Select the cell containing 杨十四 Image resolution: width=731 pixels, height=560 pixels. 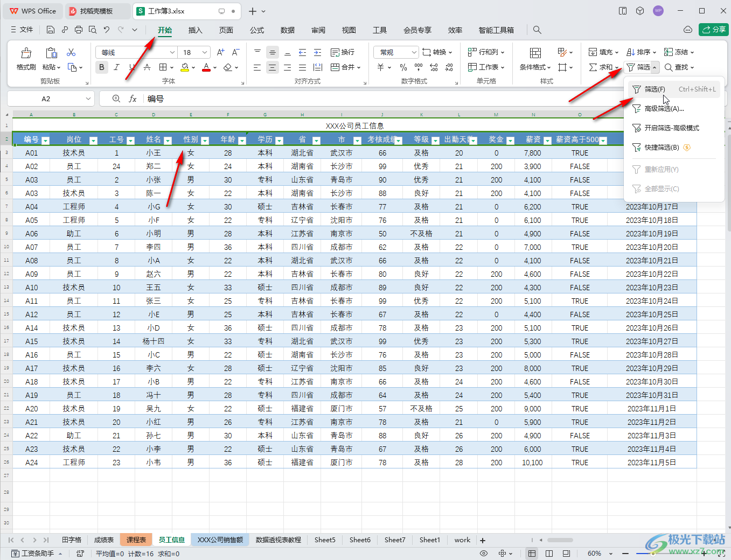click(154, 341)
